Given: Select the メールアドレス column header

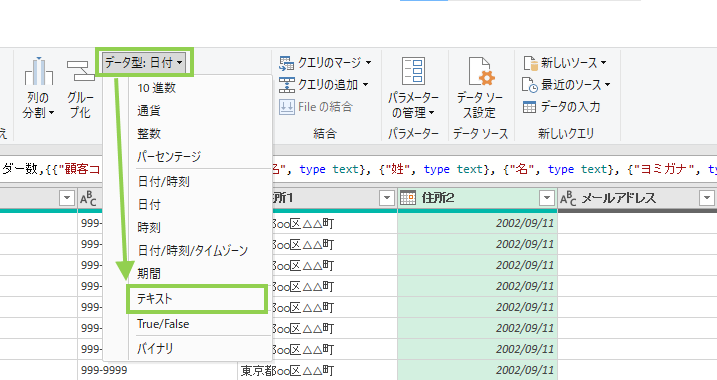Looking at the screenshot, I should coord(637,198).
